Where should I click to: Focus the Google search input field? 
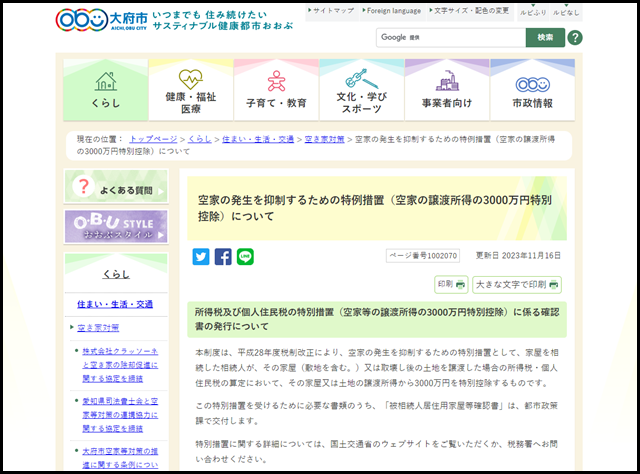[x=451, y=38]
